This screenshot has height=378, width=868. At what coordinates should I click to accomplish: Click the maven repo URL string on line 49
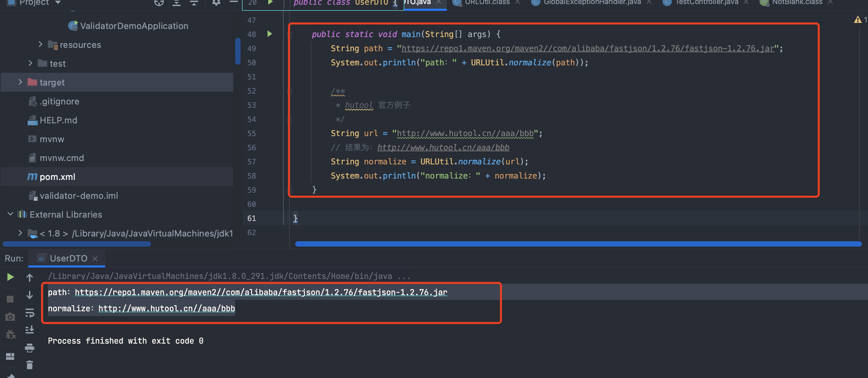(x=588, y=49)
